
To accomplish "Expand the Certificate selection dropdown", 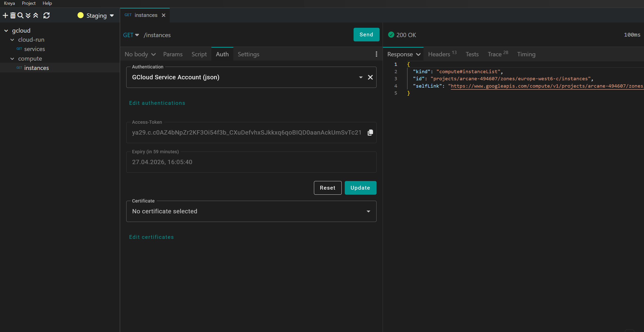I will coord(368,211).
